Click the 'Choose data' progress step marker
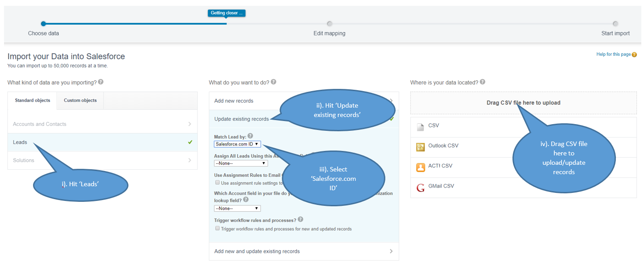The height and width of the screenshot is (263, 644). pyautogui.click(x=43, y=24)
